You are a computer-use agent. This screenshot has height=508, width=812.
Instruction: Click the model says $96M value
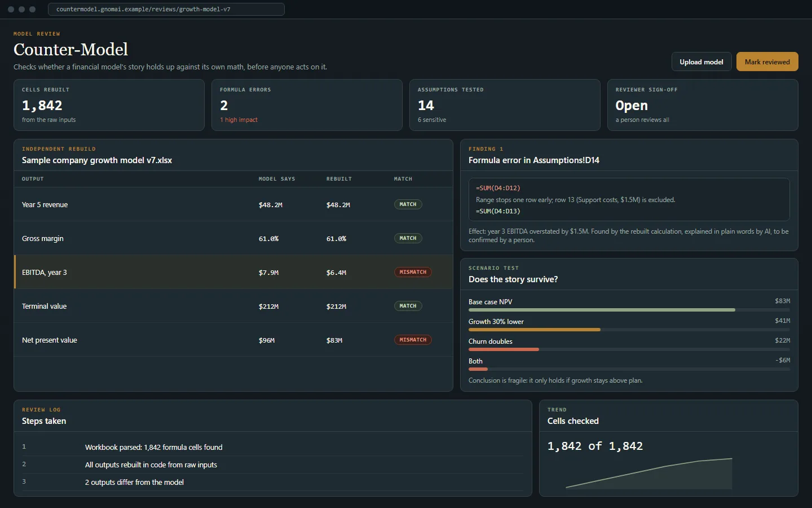267,340
